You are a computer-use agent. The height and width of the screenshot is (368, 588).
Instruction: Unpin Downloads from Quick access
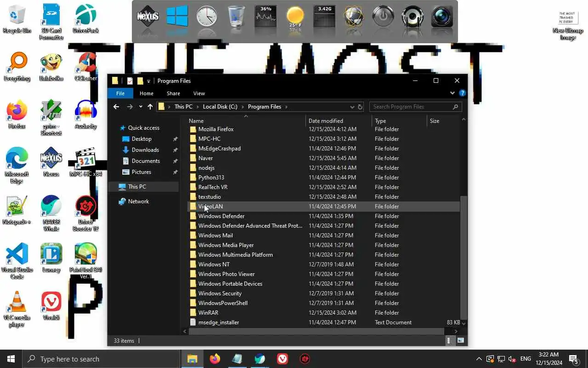pyautogui.click(x=175, y=150)
